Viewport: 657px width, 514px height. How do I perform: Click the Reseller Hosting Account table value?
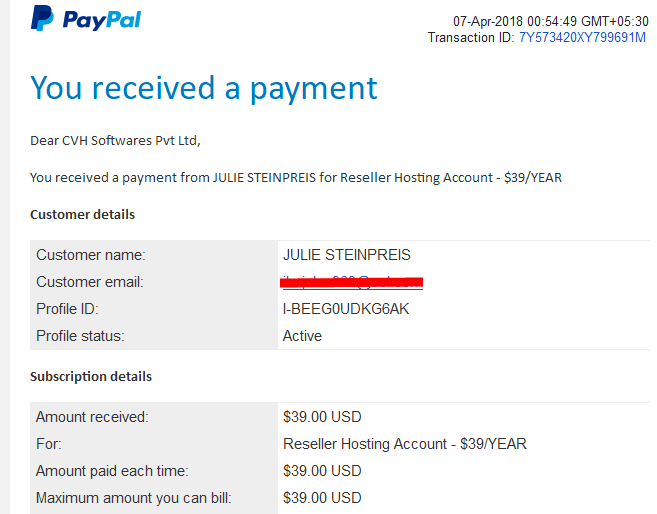[x=405, y=444]
